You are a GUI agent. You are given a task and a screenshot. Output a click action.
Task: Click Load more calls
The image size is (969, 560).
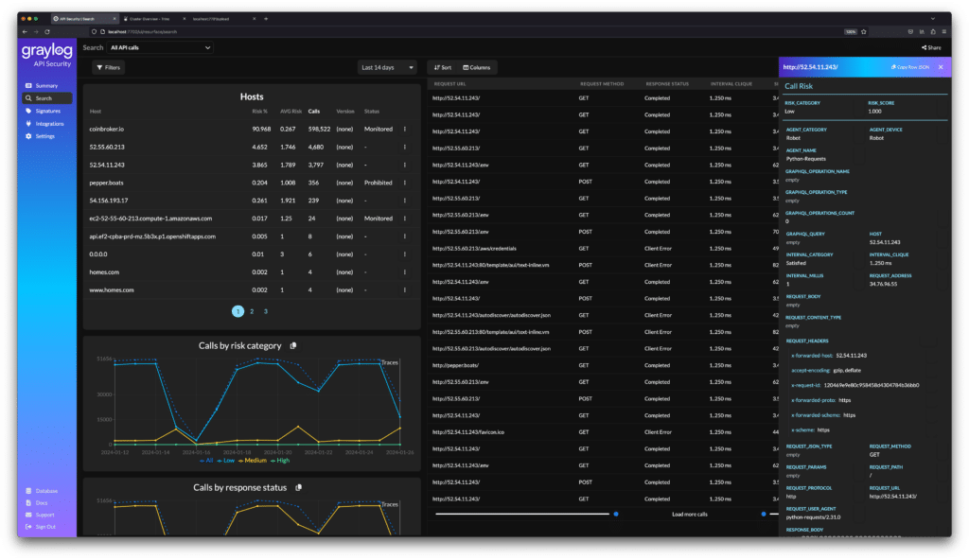[689, 514]
